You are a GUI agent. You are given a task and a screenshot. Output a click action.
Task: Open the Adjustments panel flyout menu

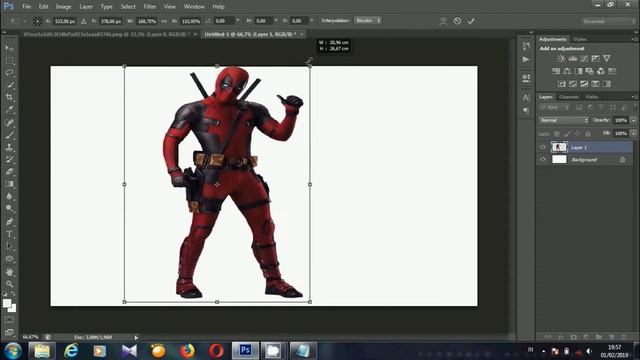[634, 39]
